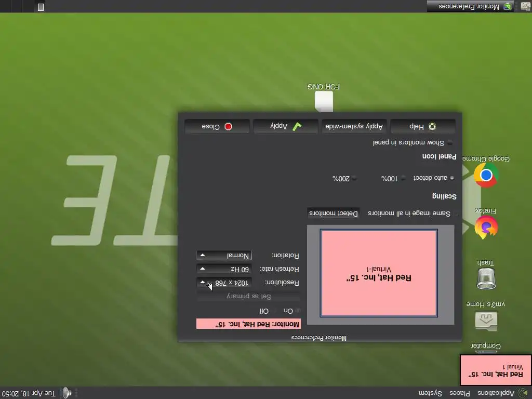Select the pink Red Hat monitor preview rectangle
The image size is (532, 399).
click(379, 273)
